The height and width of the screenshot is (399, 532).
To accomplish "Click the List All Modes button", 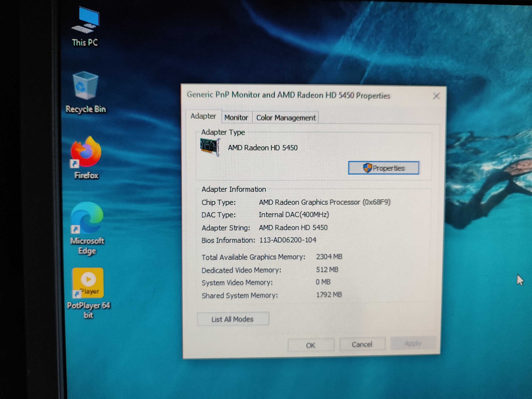I will (x=233, y=319).
